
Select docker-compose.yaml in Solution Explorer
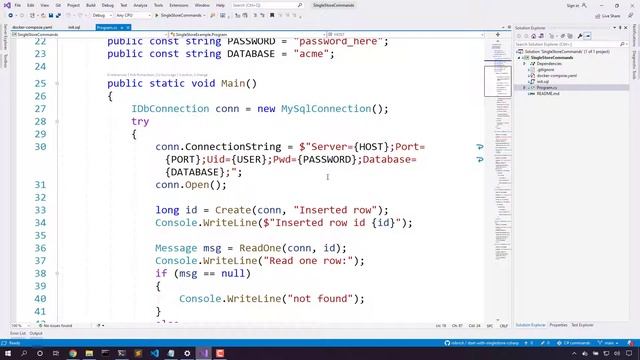click(x=557, y=76)
